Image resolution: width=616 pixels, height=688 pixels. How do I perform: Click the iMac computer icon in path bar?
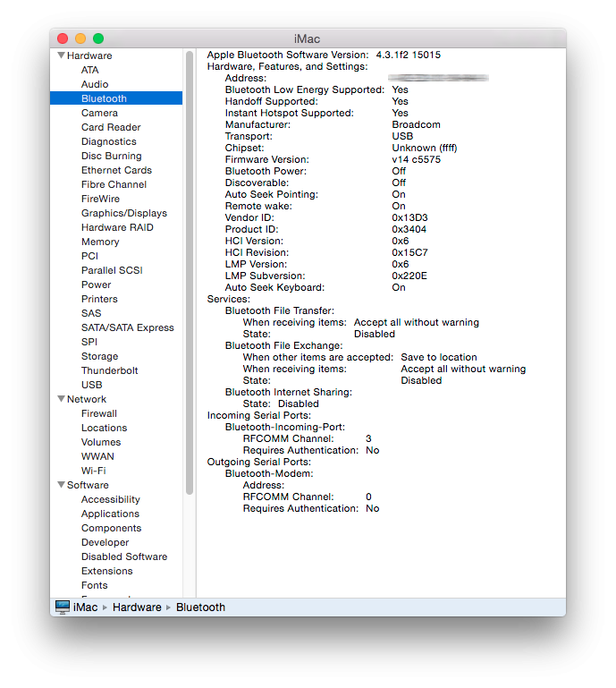(63, 607)
